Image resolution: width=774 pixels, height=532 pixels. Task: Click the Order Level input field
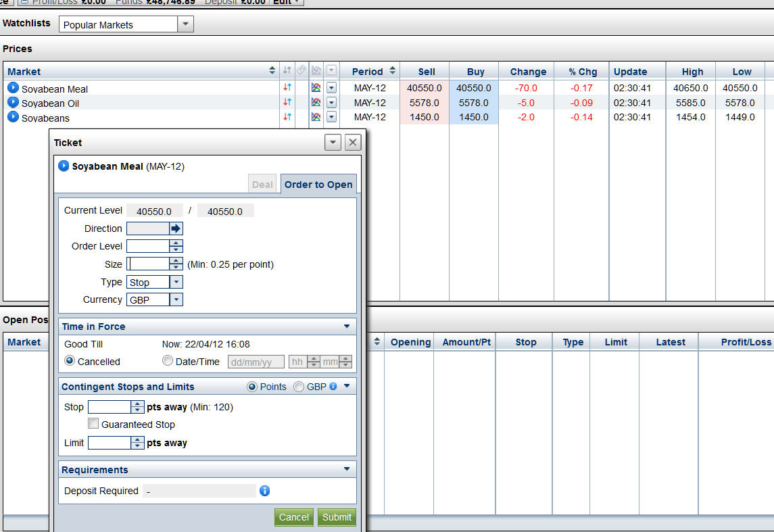pyautogui.click(x=147, y=246)
